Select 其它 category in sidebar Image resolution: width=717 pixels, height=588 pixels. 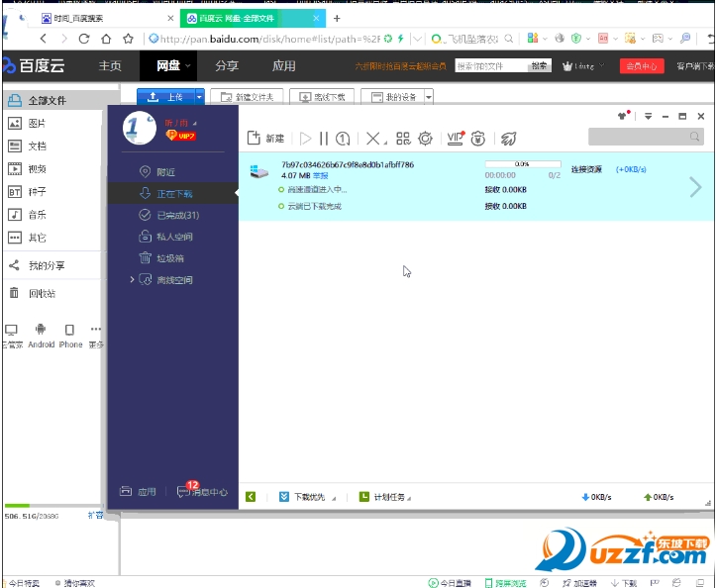coord(28,238)
